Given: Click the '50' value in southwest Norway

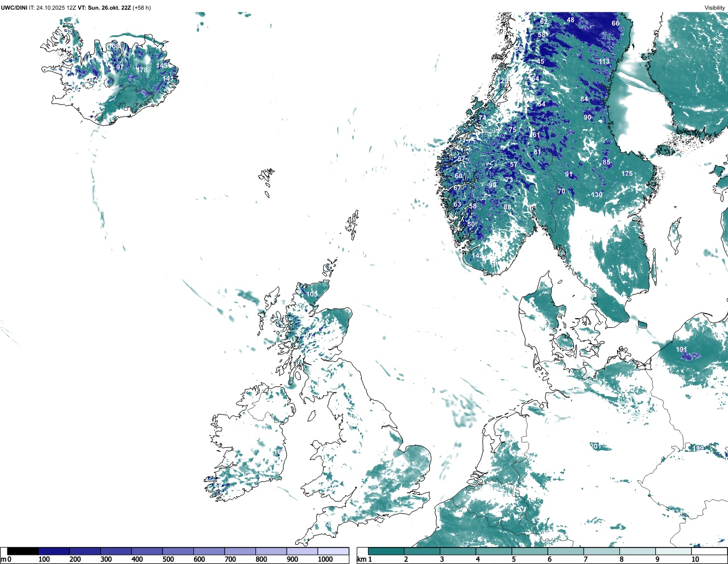Looking at the screenshot, I should [x=471, y=225].
